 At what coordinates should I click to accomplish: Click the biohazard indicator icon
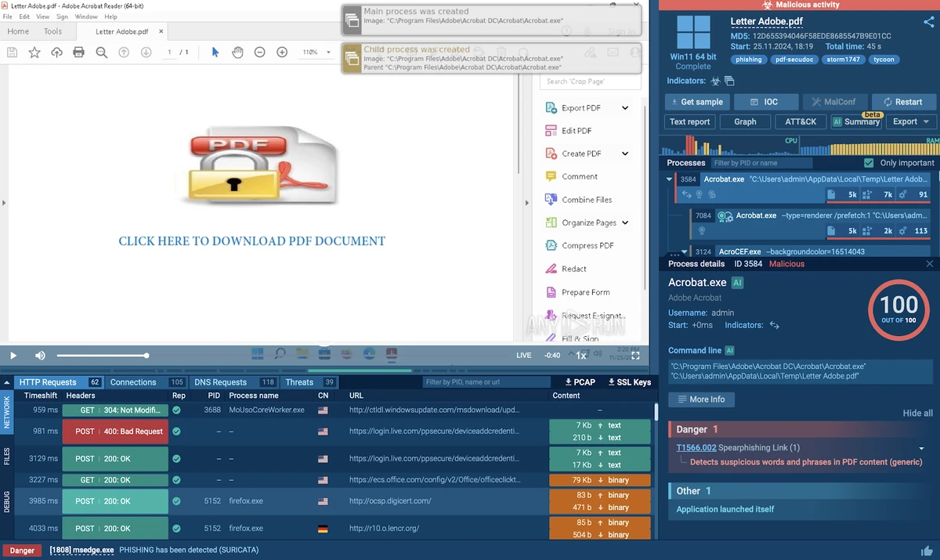(x=715, y=81)
